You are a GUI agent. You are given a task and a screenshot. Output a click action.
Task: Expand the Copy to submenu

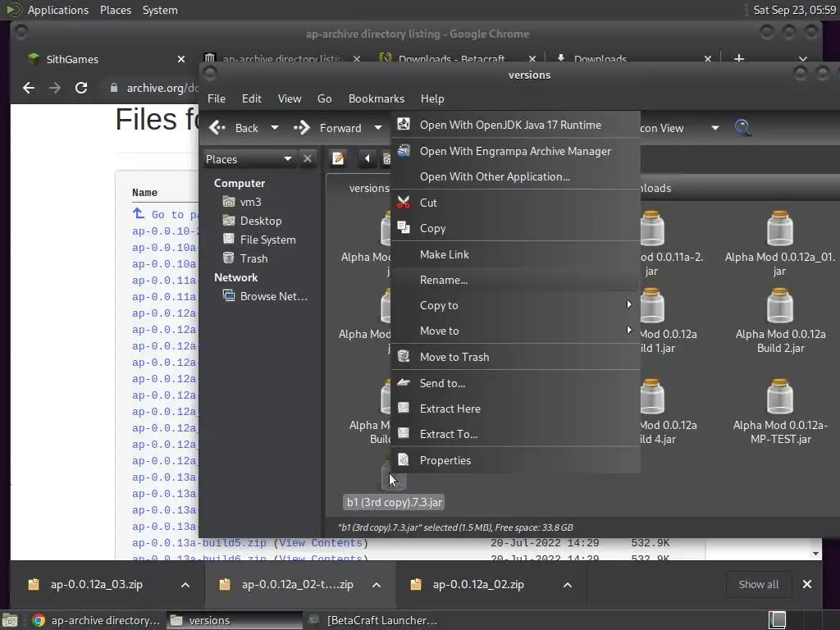tap(515, 305)
